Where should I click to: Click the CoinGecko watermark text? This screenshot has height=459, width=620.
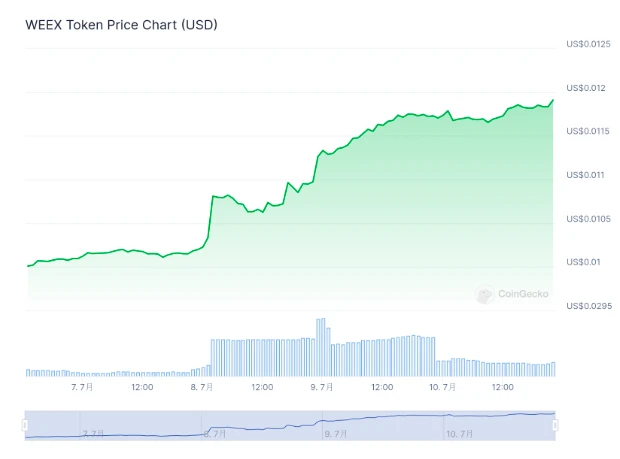pyautogui.click(x=524, y=295)
